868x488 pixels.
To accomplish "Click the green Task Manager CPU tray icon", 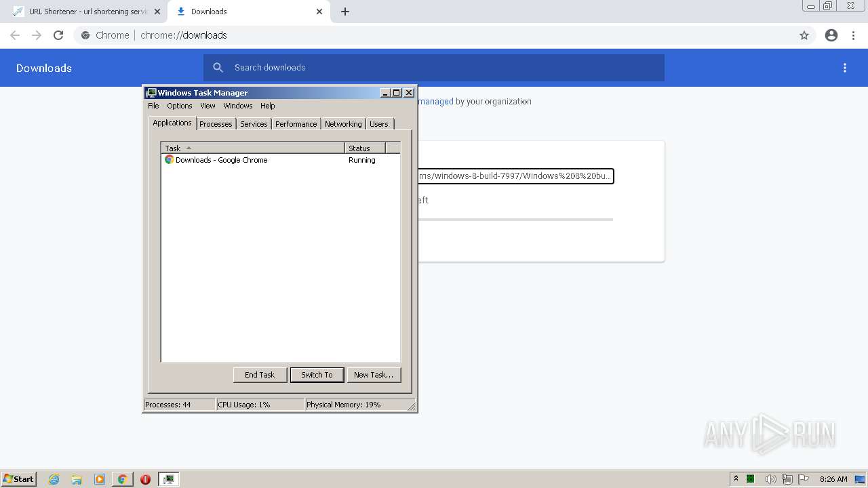I will click(751, 479).
